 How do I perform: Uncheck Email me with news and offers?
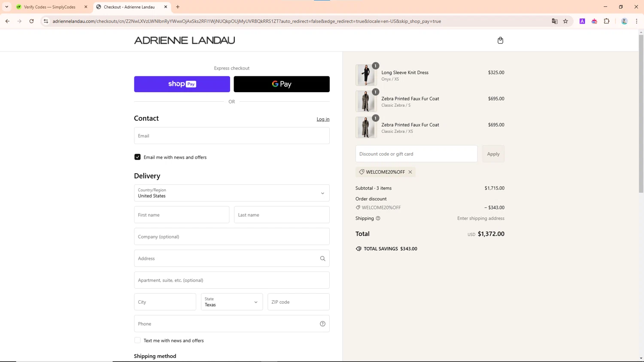(x=137, y=157)
